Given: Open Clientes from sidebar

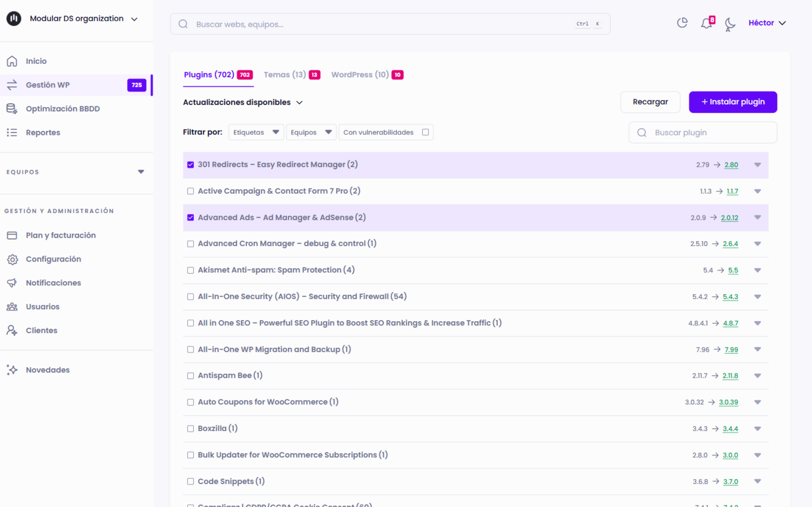Looking at the screenshot, I should point(41,330).
